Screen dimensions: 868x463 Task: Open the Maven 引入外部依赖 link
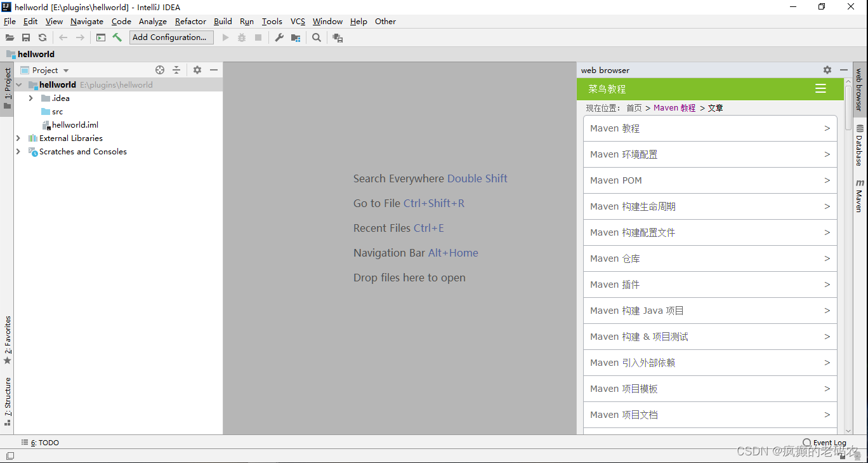pos(633,363)
